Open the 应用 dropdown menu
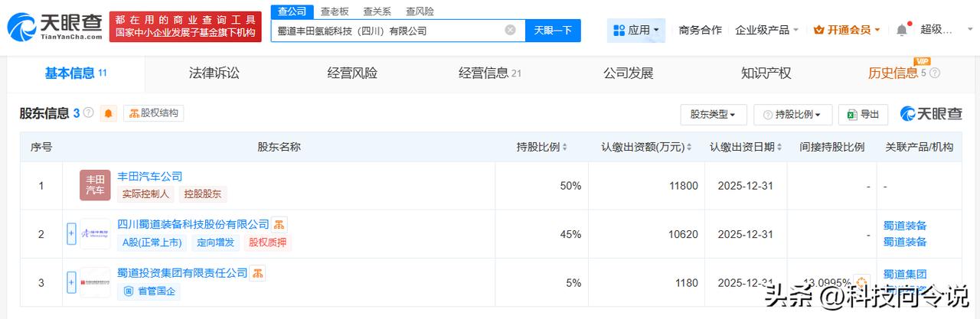Image resolution: width=980 pixels, height=319 pixels. pos(636,30)
